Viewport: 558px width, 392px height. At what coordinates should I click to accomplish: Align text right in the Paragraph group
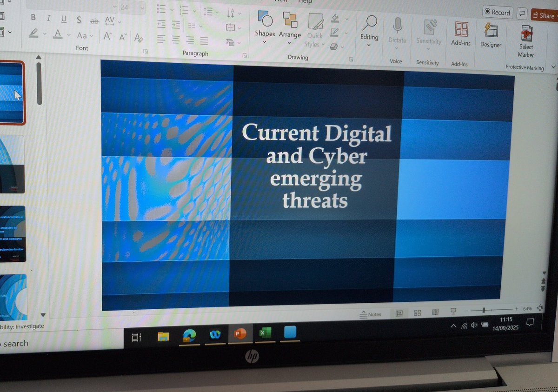pyautogui.click(x=190, y=40)
